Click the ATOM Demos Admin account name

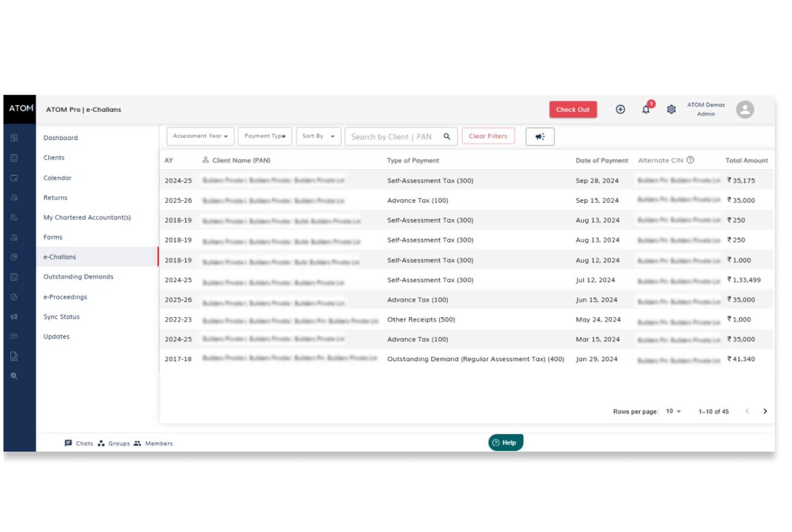(x=706, y=109)
